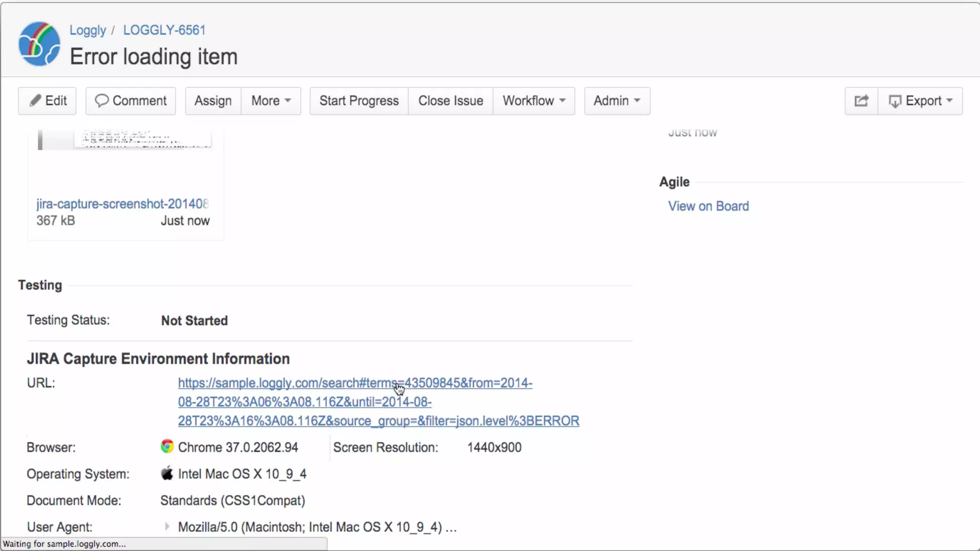Click the Edit pencil button

coord(47,101)
